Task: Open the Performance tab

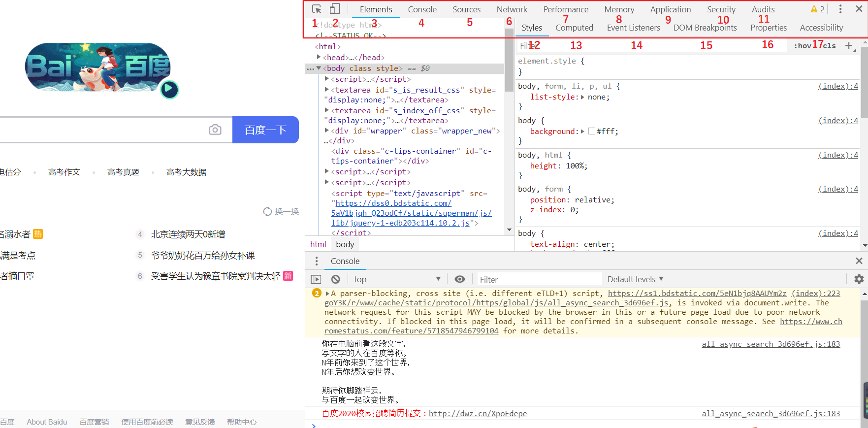Action: 566,9
